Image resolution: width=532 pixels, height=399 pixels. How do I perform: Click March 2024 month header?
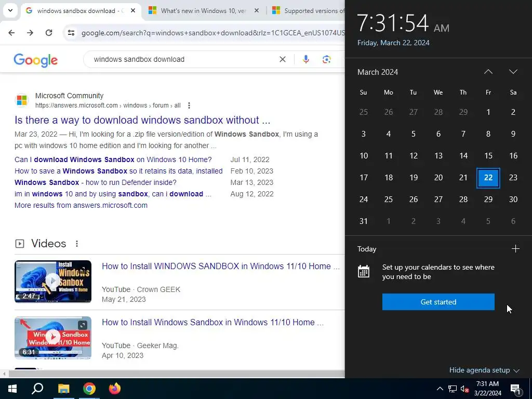378,72
